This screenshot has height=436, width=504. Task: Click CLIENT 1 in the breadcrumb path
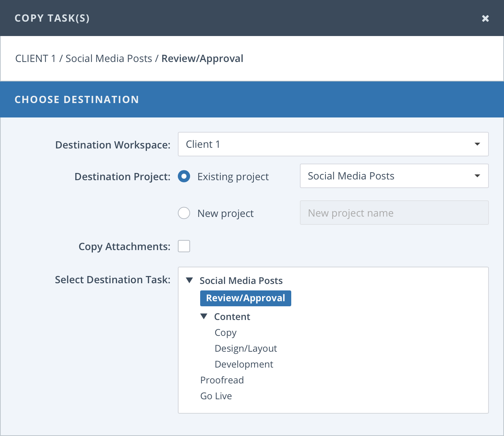pos(35,58)
